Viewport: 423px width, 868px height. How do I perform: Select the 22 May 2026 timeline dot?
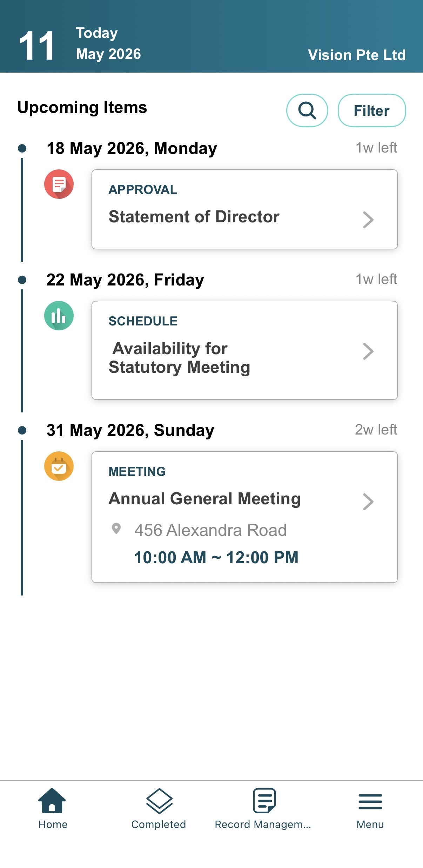pos(22,280)
